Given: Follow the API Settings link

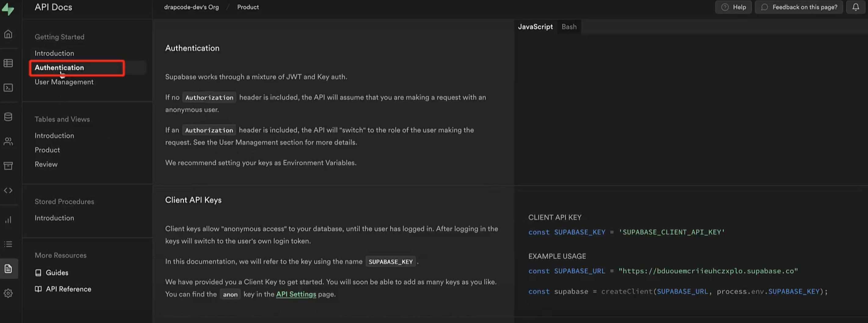Looking at the screenshot, I should click(x=296, y=294).
